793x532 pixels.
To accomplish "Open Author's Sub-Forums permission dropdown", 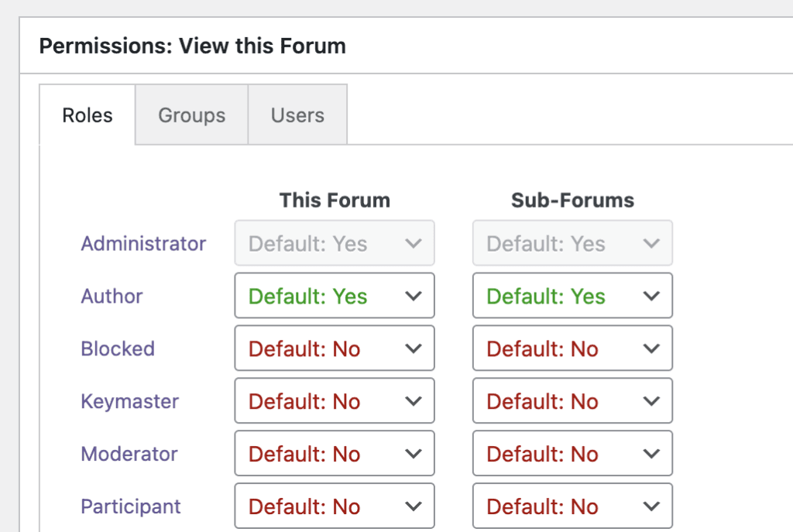I will (572, 296).
